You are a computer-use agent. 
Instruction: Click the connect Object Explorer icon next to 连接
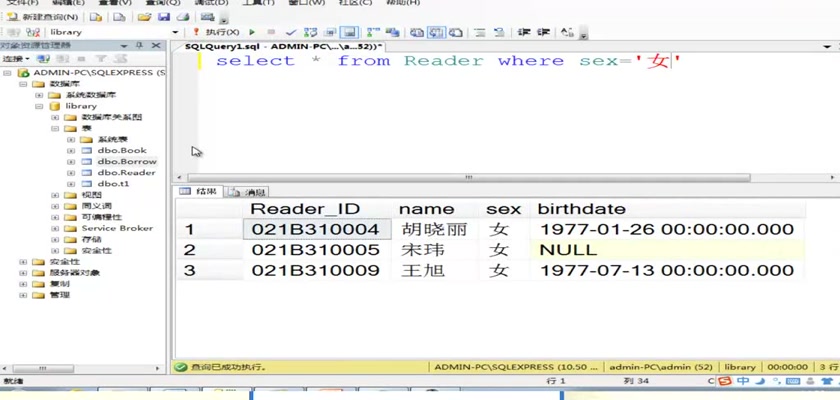click(x=43, y=58)
